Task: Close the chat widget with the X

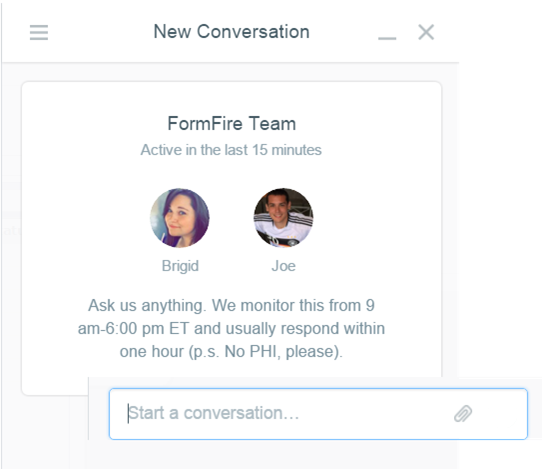Action: pyautogui.click(x=426, y=32)
